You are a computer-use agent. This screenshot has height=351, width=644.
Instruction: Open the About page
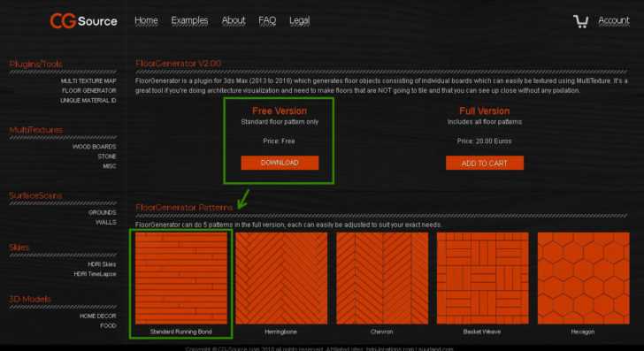[x=234, y=20]
